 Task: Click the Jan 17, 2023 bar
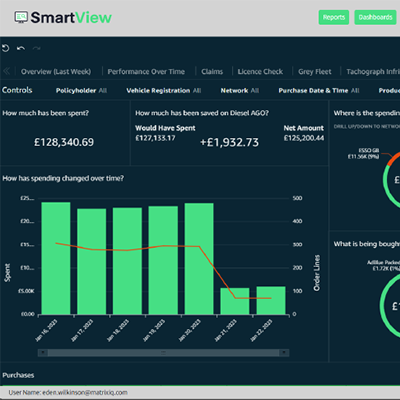(x=92, y=262)
